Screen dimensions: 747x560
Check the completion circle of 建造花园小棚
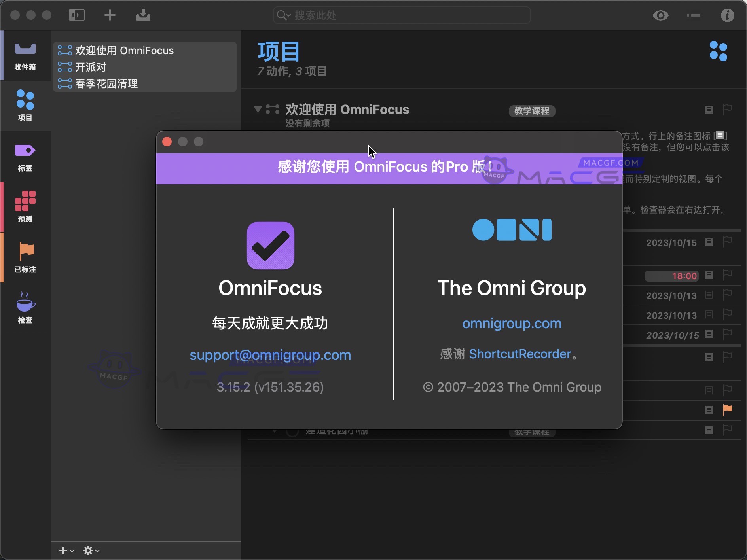(292, 431)
